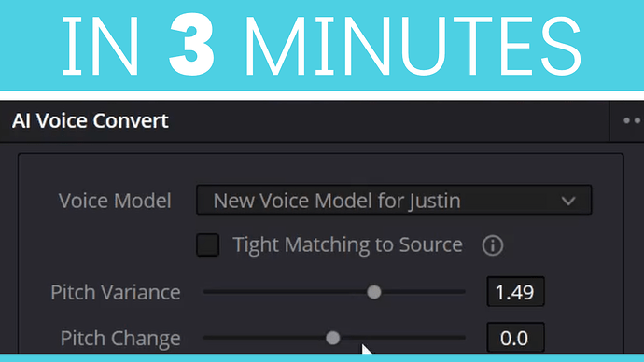
Task: Enable the Tight Matching to Source checkbox
Action: 207,245
